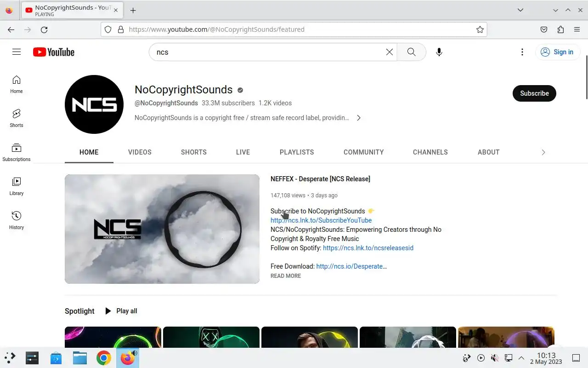Switch to the SHORTS tab
This screenshot has height=368, width=588.
click(194, 152)
